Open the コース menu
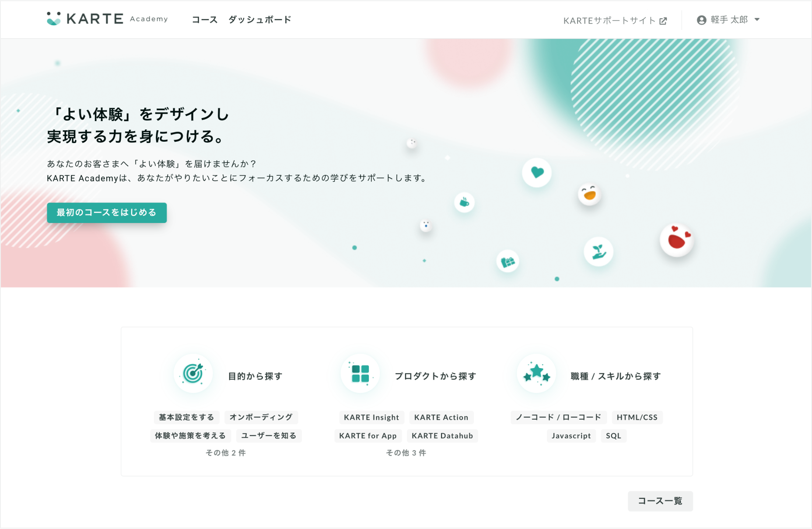812x529 pixels. [x=205, y=20]
